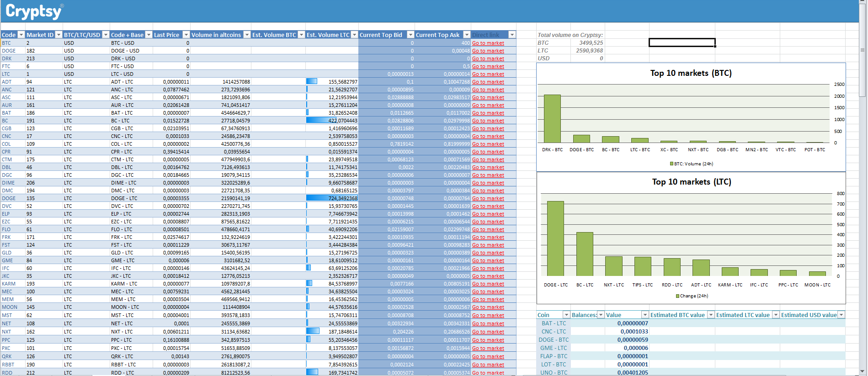Image resolution: width=868 pixels, height=376 pixels.
Task: Select BC - LTC volume cell 422,0704443
Action: [x=332, y=121]
